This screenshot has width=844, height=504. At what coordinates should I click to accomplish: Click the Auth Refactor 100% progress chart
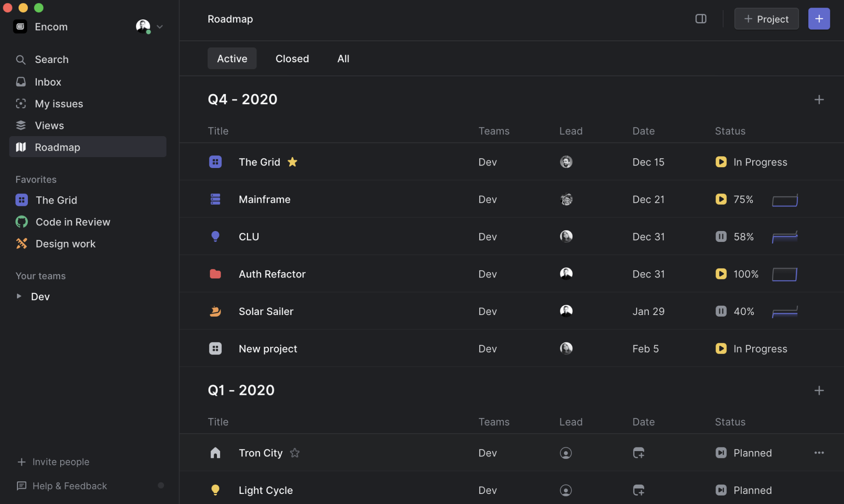point(784,274)
